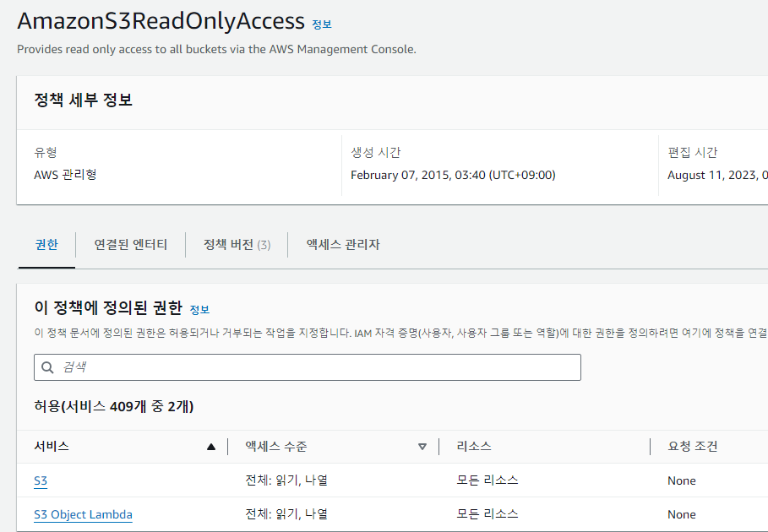Click 전체: 읽기, 나열 in S3 Object Lambda row
The image size is (768, 532).
click(x=286, y=514)
